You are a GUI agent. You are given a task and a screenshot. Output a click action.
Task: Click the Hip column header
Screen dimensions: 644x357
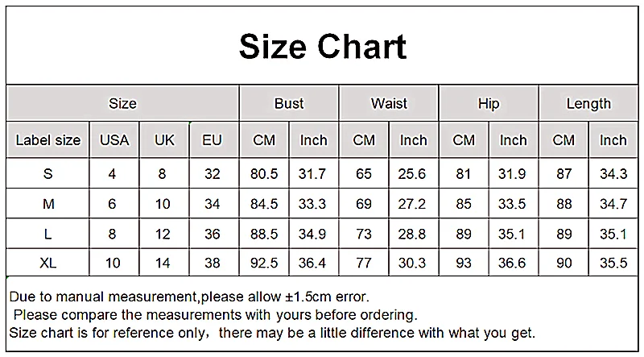tap(489, 103)
